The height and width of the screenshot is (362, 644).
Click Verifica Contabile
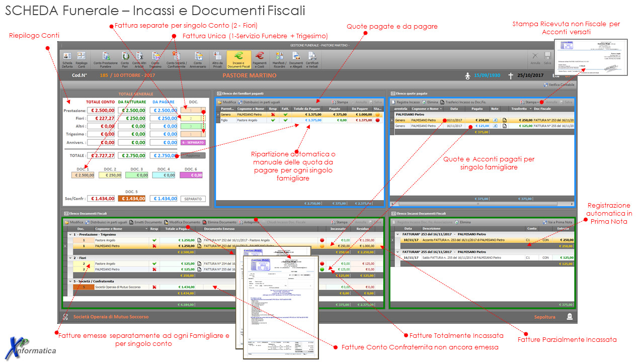click(x=559, y=85)
